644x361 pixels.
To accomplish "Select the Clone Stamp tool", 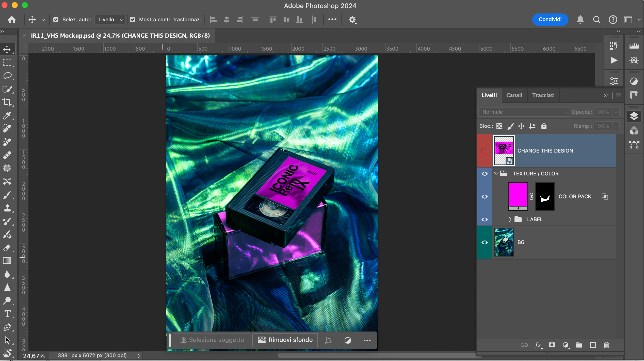I will (7, 208).
